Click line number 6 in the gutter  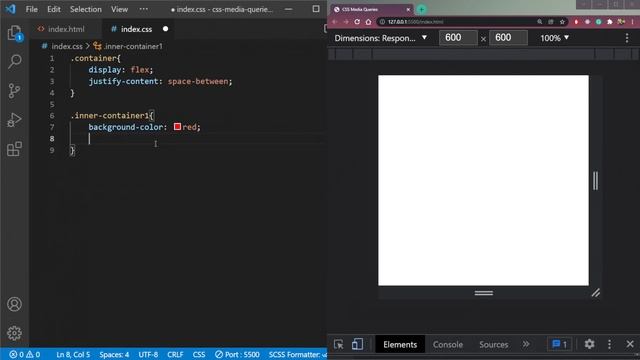coord(52,116)
